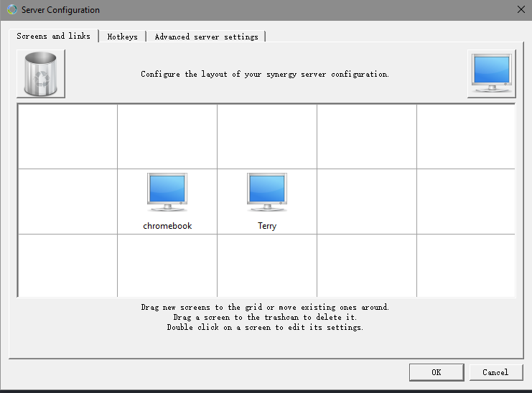Click the chromebook name label

tap(167, 226)
